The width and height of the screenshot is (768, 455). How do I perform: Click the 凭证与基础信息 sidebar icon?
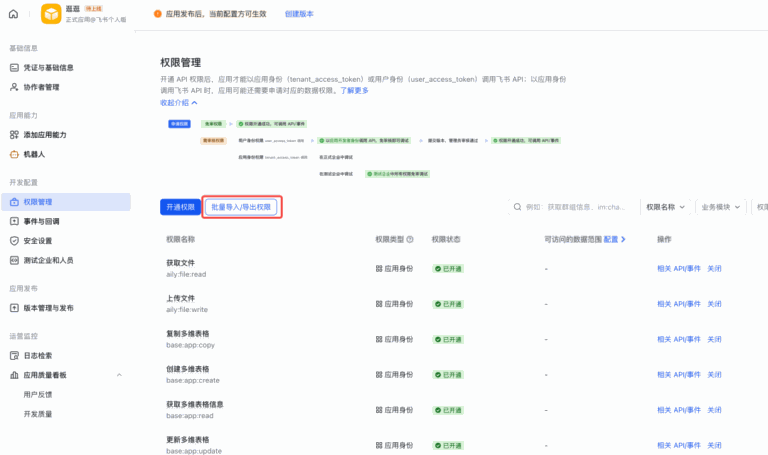click(x=14, y=68)
